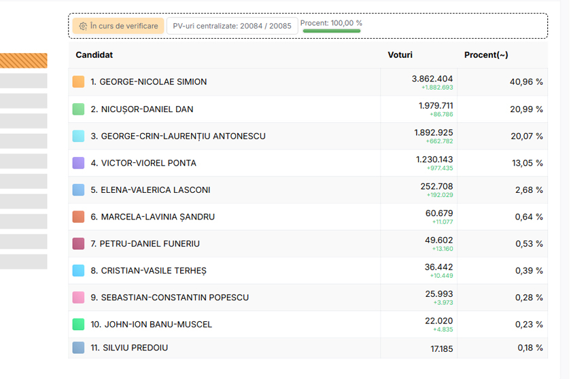
Task: Click Simion's vote count 3.862.404
Action: (x=432, y=79)
